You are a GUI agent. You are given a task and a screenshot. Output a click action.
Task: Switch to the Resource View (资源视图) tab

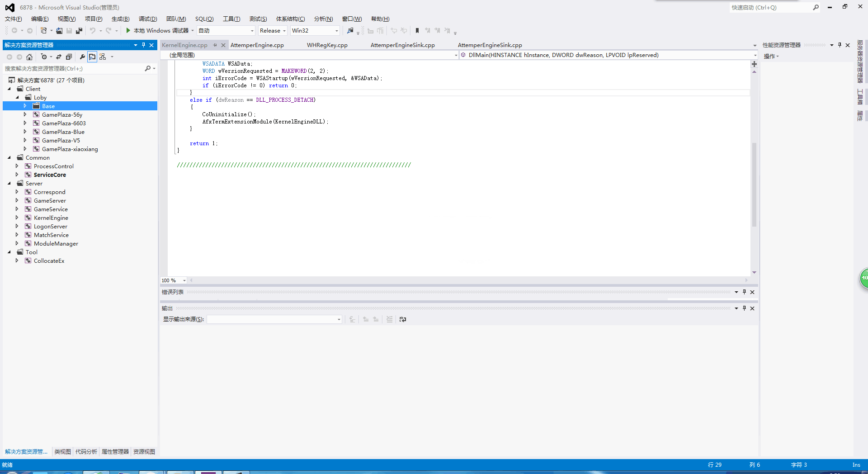click(x=144, y=451)
